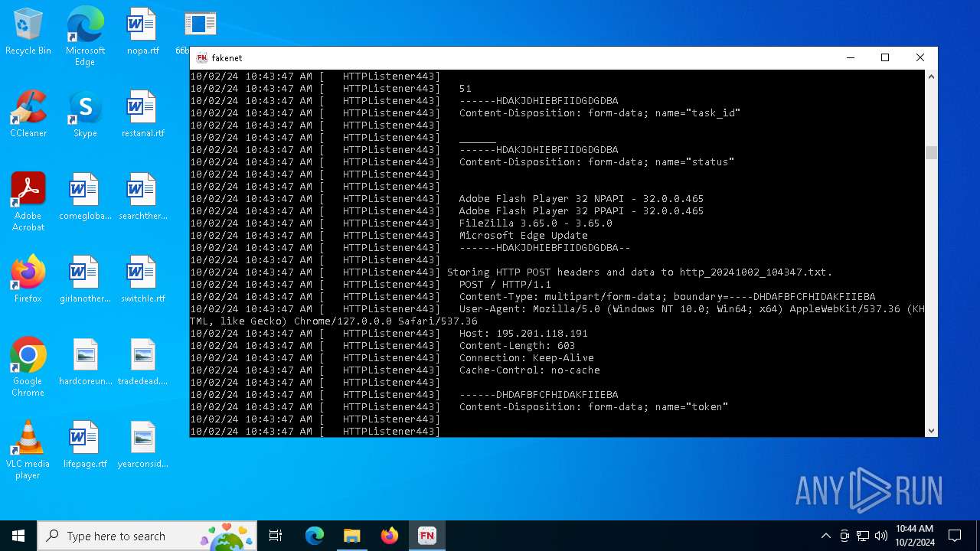Open the Windows Start menu
980x551 pixels.
coord(18,536)
